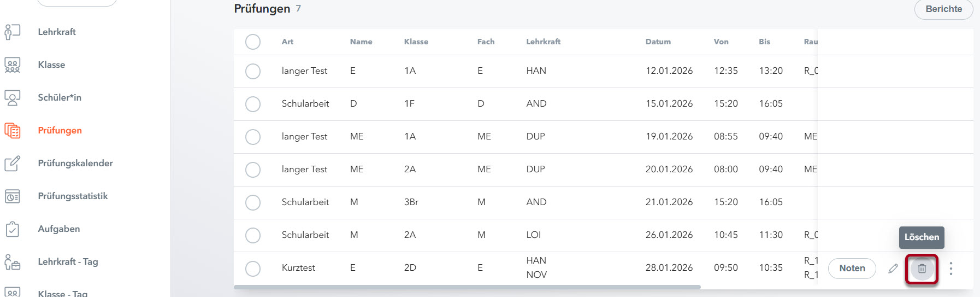Click the pencil edit icon
This screenshot has width=980, height=297.
(893, 269)
